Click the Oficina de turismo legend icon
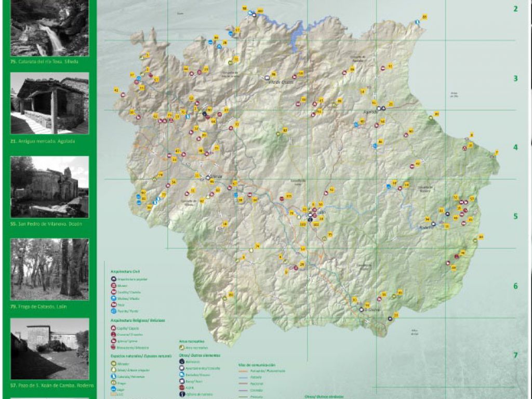Viewport: 532px width, 399px height. 181,393
